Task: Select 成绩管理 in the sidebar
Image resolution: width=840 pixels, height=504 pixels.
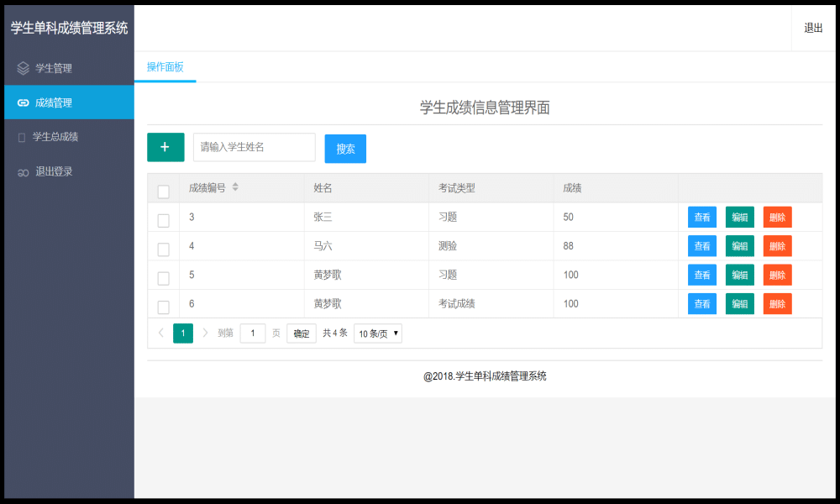Action: [x=69, y=102]
